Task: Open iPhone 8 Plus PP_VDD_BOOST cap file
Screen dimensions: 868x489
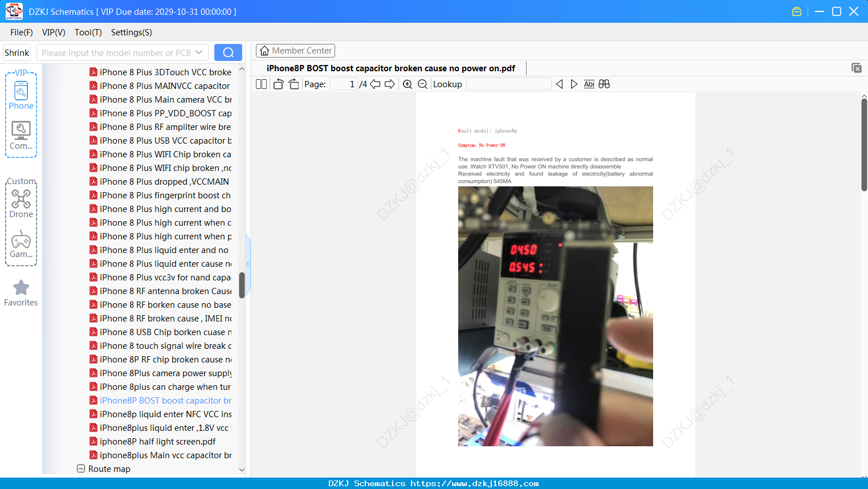Action: point(166,113)
